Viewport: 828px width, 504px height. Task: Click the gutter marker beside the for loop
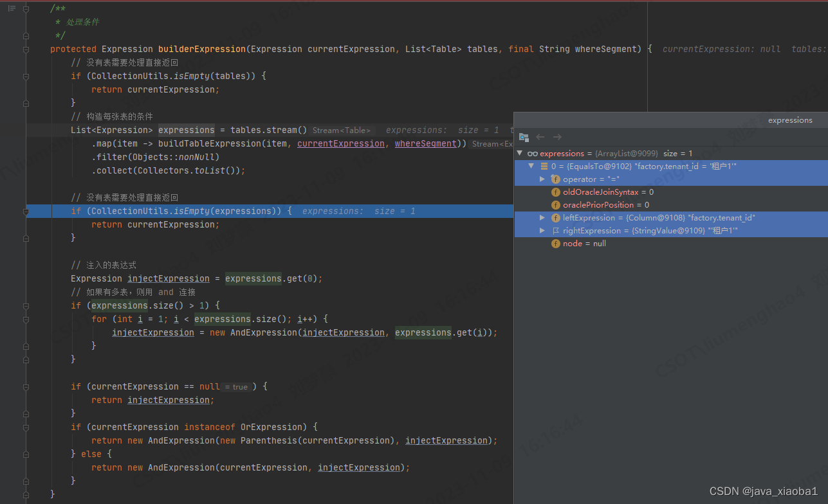(26, 319)
